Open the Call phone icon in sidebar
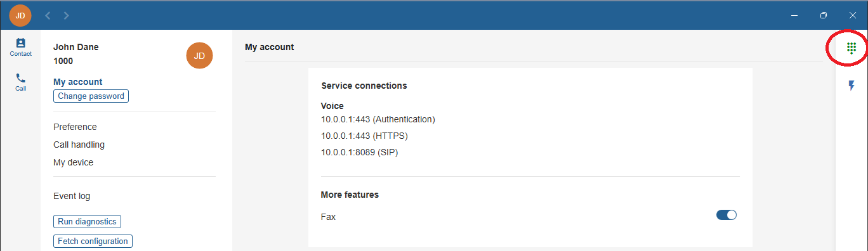The height and width of the screenshot is (251, 868). click(20, 82)
